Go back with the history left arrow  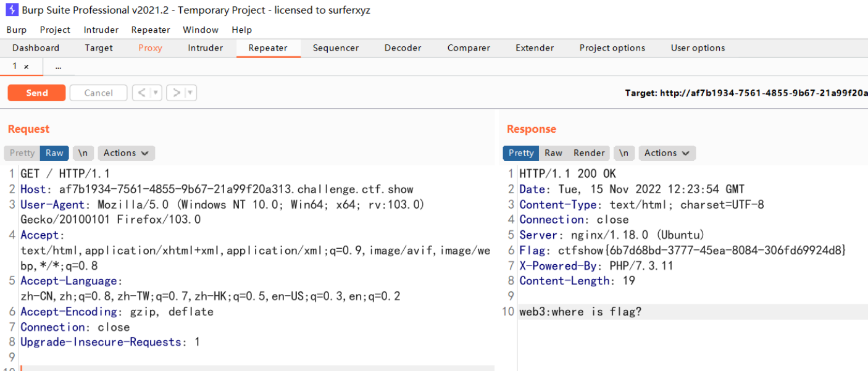(141, 93)
